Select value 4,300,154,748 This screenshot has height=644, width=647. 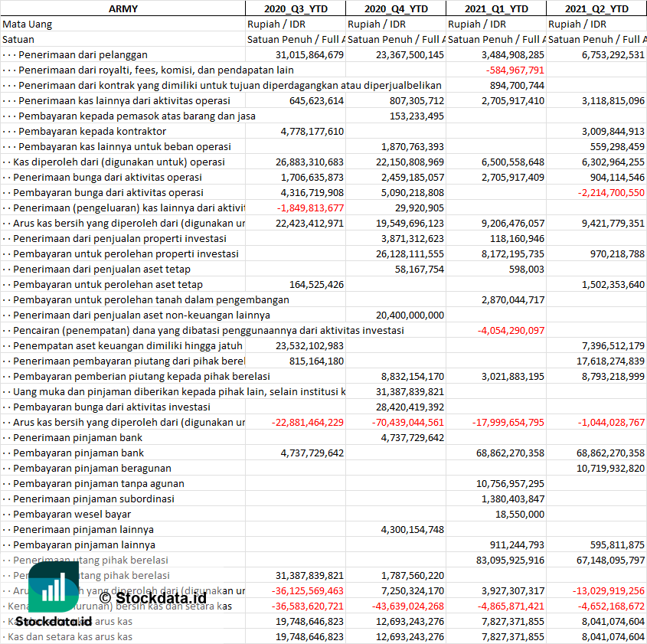click(x=413, y=529)
